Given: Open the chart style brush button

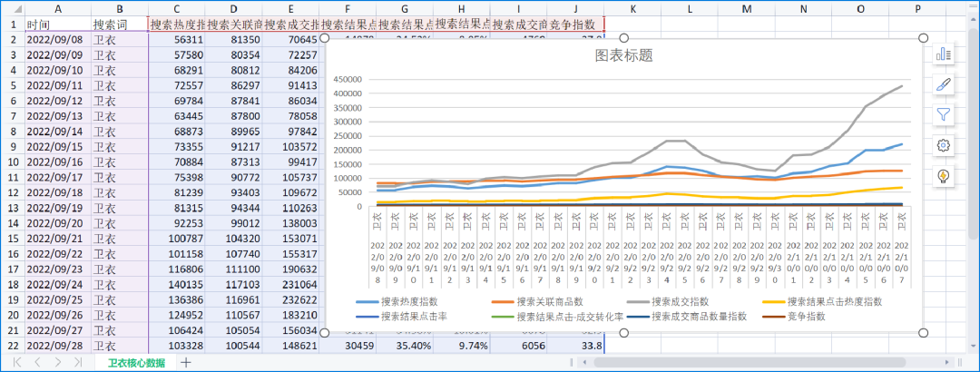Looking at the screenshot, I should point(944,84).
